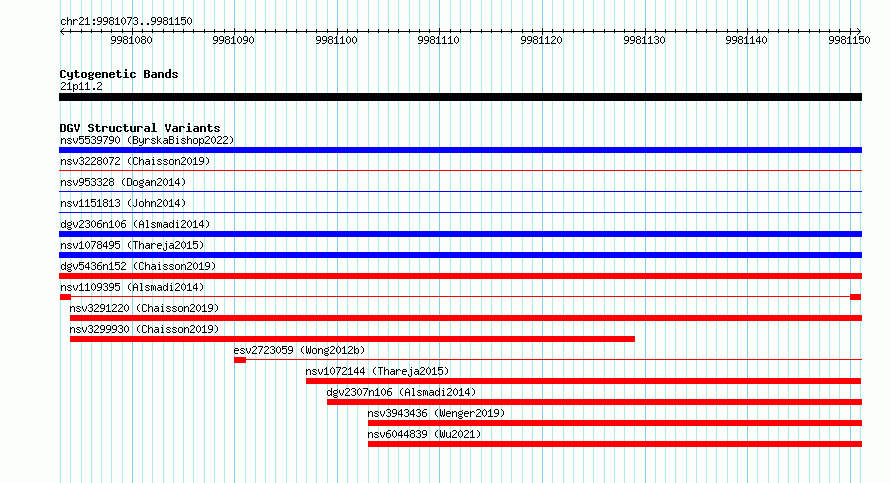Select the red bar under nsv1072144
The width and height of the screenshot is (890, 483).
click(x=583, y=381)
